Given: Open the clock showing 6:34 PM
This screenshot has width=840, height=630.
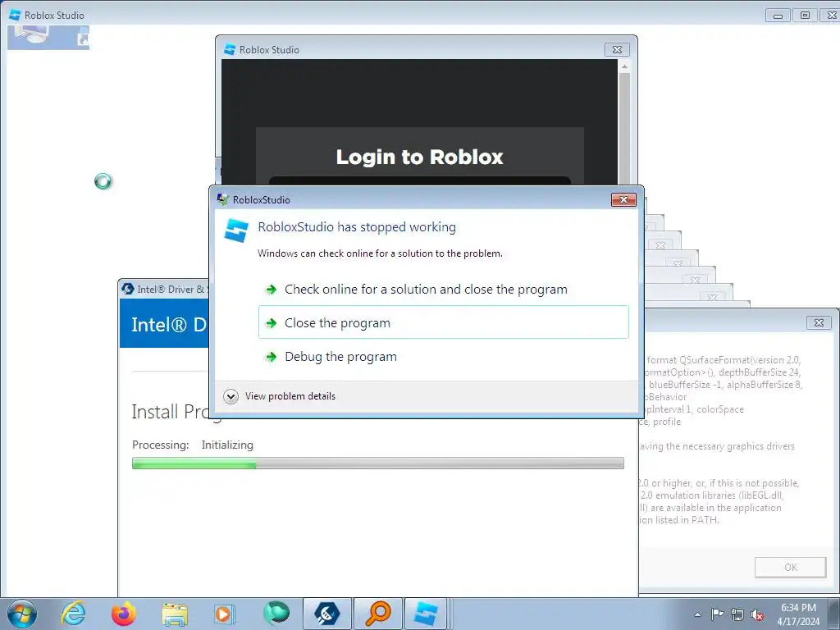Looking at the screenshot, I should 798,614.
